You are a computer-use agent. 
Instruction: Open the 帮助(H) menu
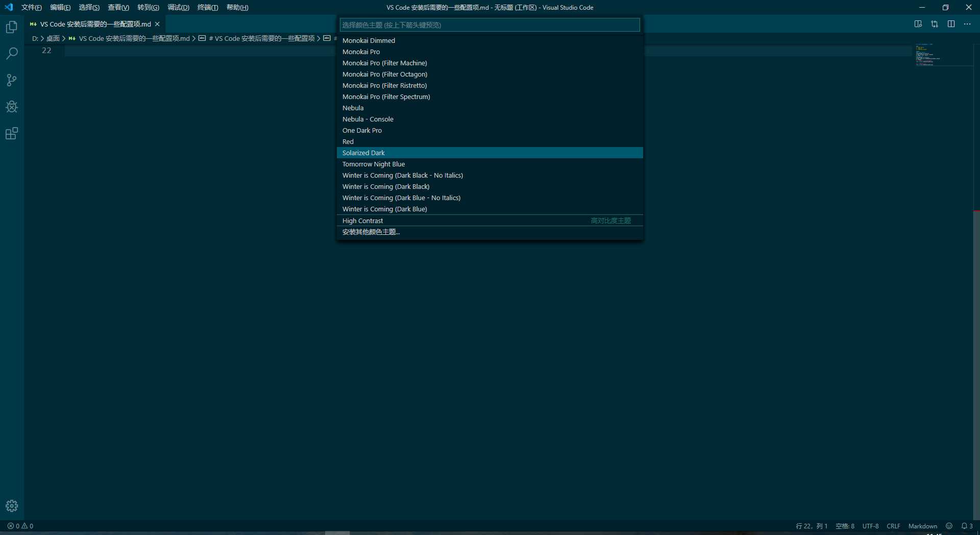(237, 7)
